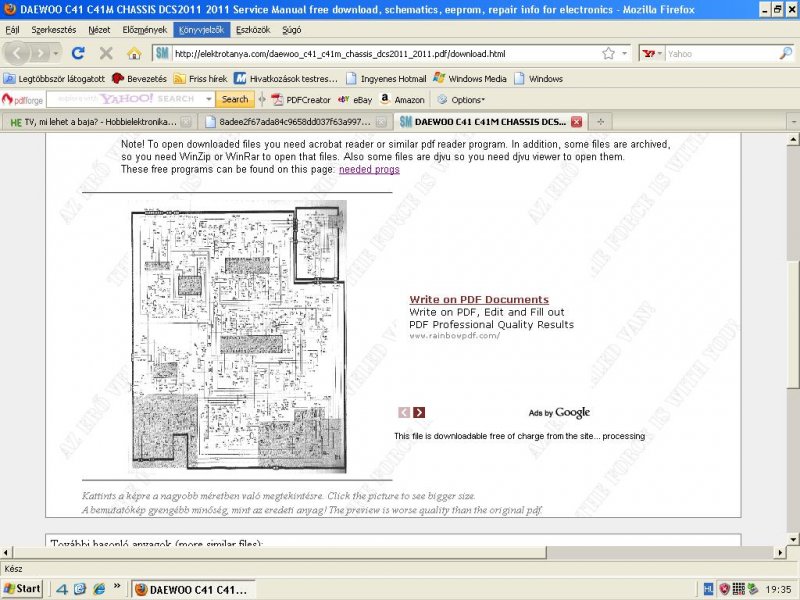Click the pdfforge toolbar Search button
800x600 pixels.
pyautogui.click(x=235, y=99)
